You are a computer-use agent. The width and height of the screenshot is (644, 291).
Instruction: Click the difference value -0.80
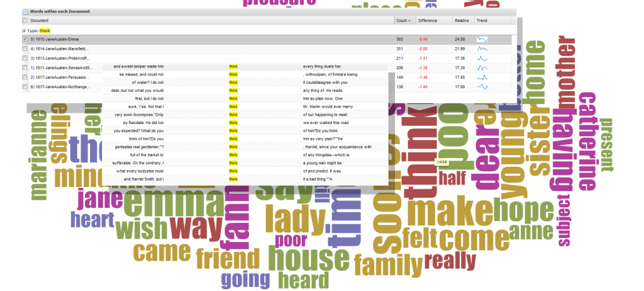tap(423, 48)
